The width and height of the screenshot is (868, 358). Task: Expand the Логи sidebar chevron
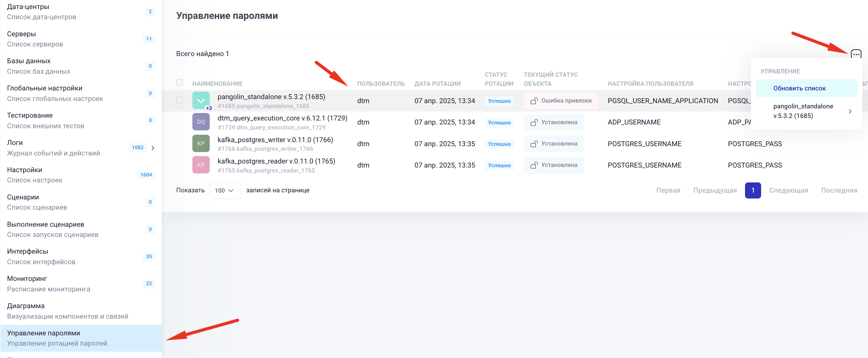(153, 148)
